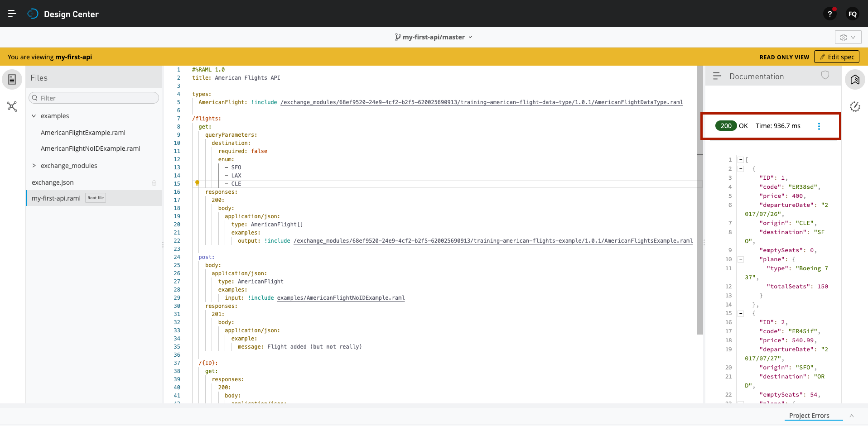The height and width of the screenshot is (426, 868).
Task: Click the post: method line
Action: (207, 257)
